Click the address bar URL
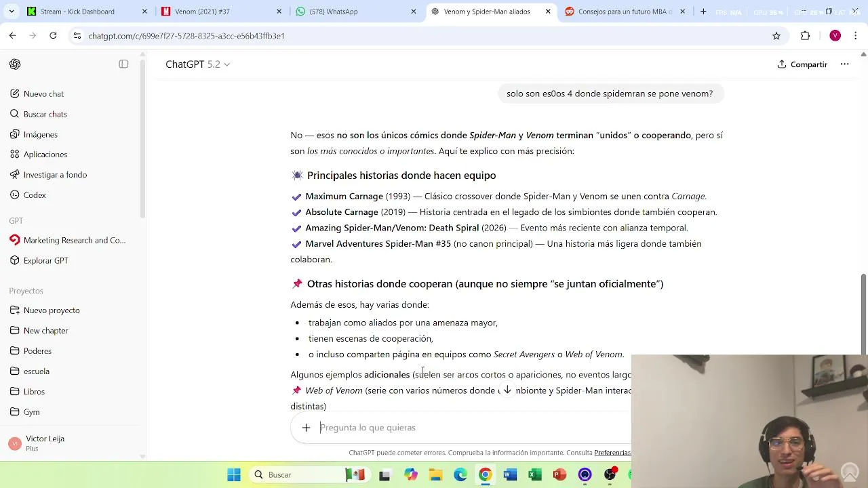868x488 pixels. (186, 36)
